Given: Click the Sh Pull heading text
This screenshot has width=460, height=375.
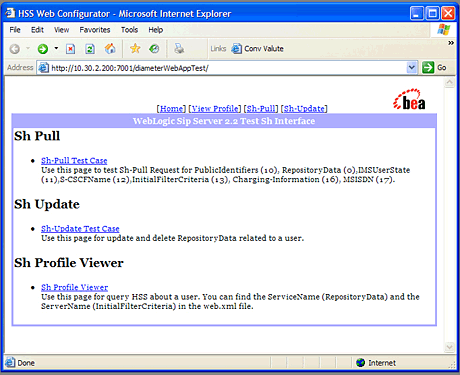Looking at the screenshot, I should [37, 136].
